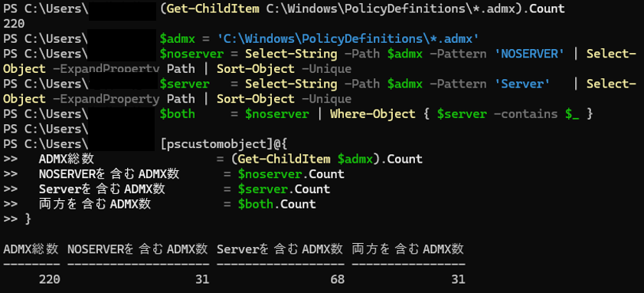Screen dimensions: 644x293
Task: Click the result value 68
Action: [337, 279]
